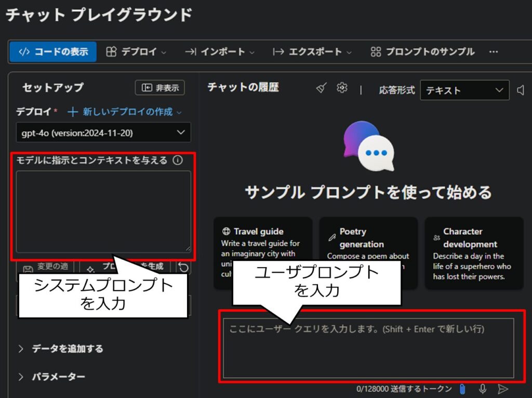532x398 pixels.
Task: Open the gpt-4o deployment dropdown
Action: click(x=103, y=132)
